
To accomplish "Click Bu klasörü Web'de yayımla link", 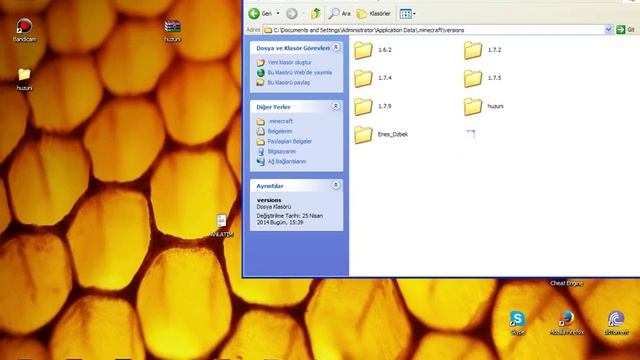I will click(x=300, y=73).
